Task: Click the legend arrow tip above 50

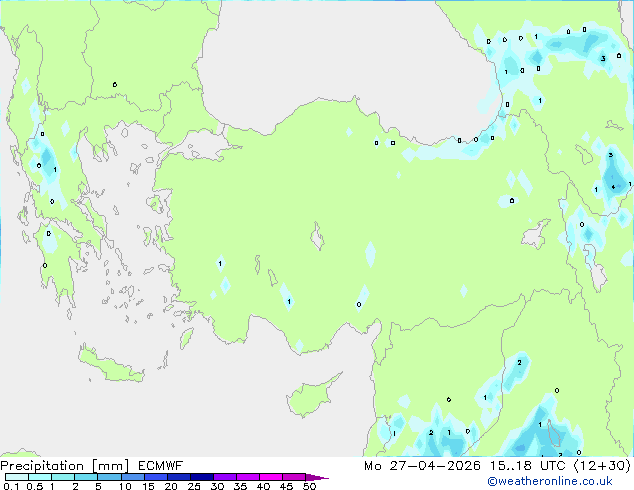Action: click(317, 477)
